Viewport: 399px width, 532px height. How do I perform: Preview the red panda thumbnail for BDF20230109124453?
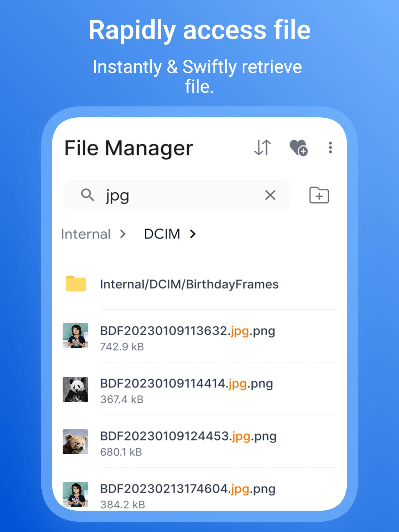[x=75, y=442]
